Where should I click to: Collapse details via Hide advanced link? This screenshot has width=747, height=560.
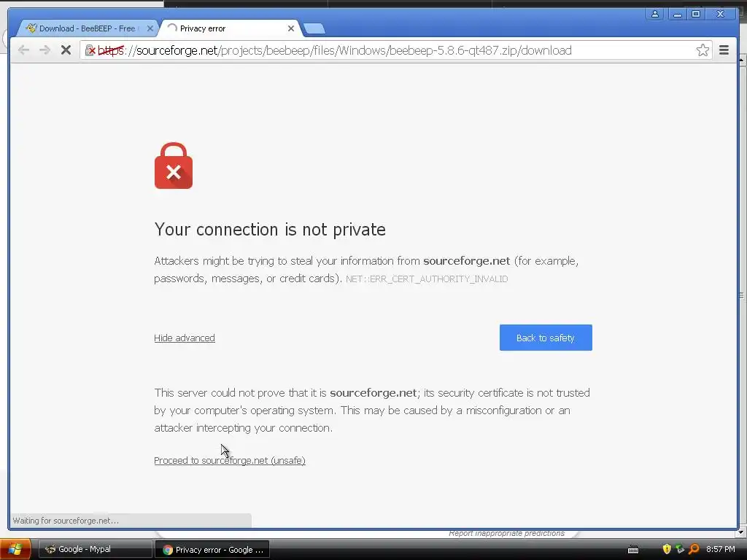(x=185, y=338)
